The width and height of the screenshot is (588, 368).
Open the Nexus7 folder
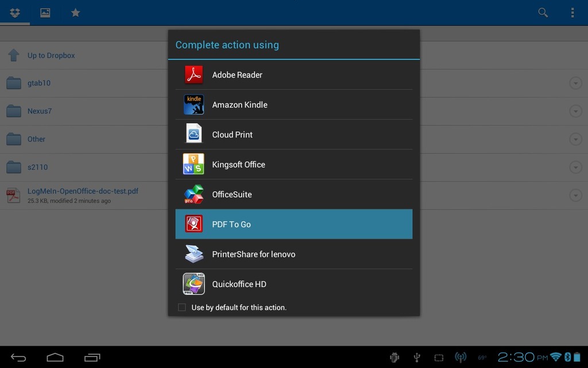[40, 111]
